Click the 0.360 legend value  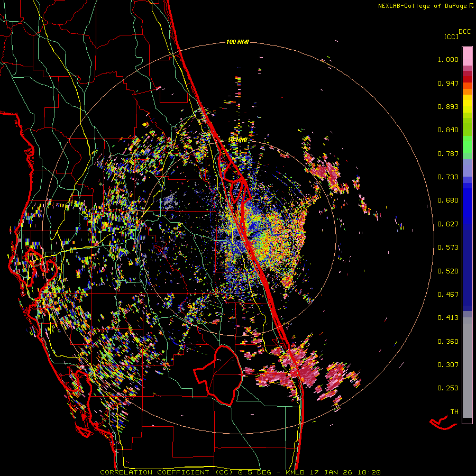tap(448, 342)
